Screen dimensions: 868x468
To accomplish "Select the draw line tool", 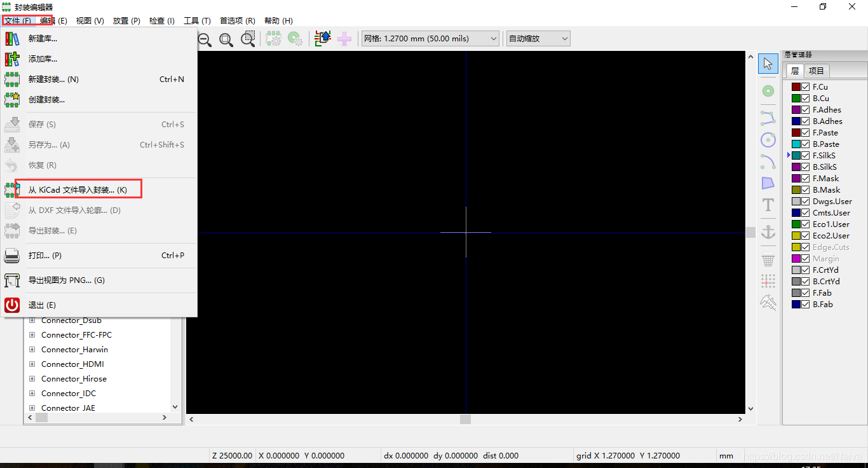I will (x=768, y=118).
